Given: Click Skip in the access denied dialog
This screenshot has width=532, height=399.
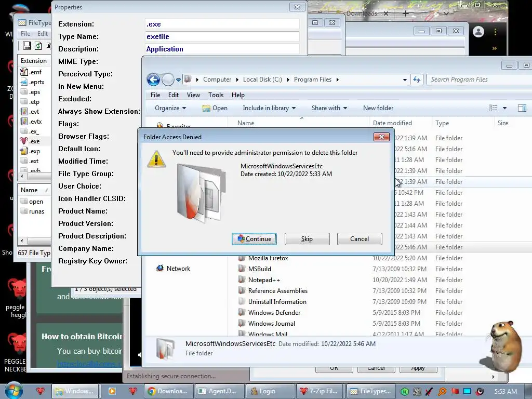Looking at the screenshot, I should coord(307,239).
